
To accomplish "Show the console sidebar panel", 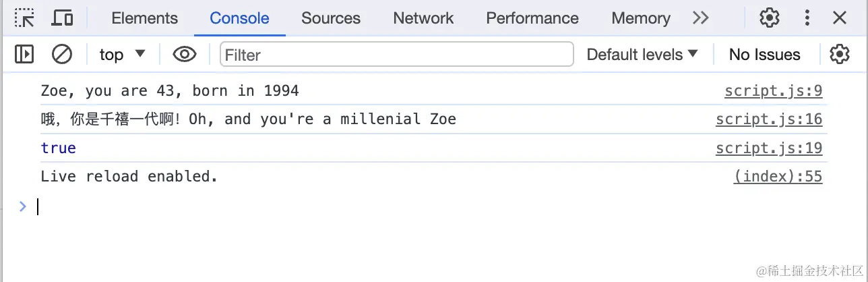I will (24, 54).
